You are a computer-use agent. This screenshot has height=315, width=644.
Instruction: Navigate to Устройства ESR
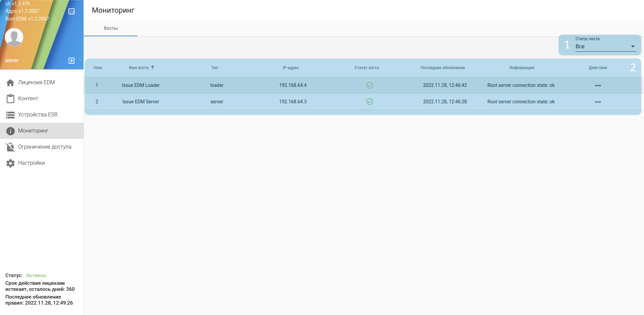tap(42, 115)
